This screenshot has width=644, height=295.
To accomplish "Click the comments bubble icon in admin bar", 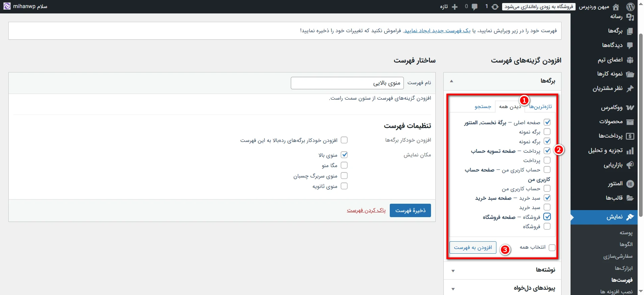I will click(475, 7).
